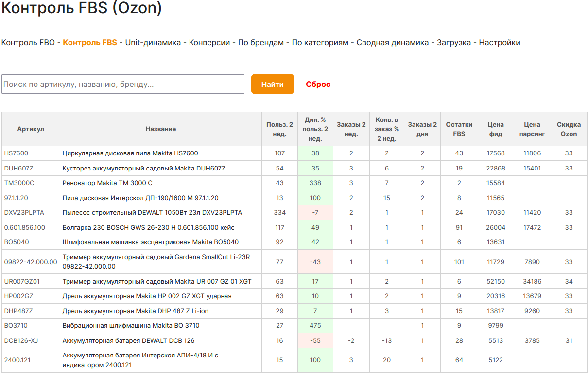Select article DHP487Z cell

pos(31,311)
